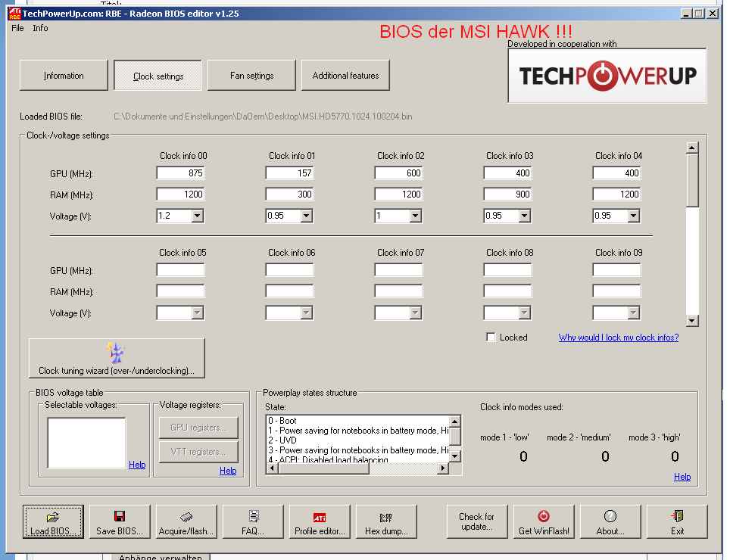730x560 pixels.
Task: Open Clock info 02 voltage dropdown
Action: pyautogui.click(x=415, y=216)
